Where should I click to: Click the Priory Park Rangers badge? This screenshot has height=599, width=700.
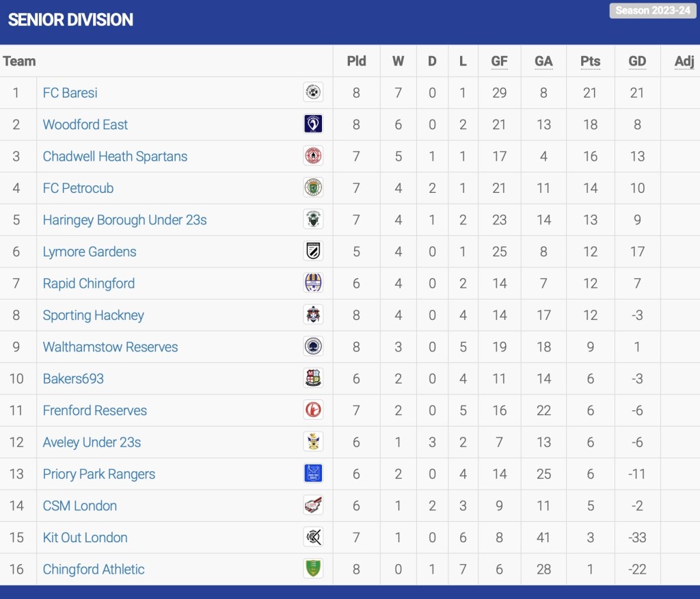pyautogui.click(x=313, y=473)
